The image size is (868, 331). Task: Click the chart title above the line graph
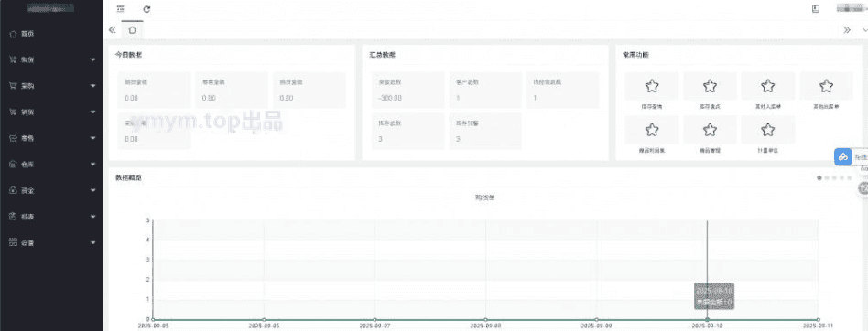485,198
